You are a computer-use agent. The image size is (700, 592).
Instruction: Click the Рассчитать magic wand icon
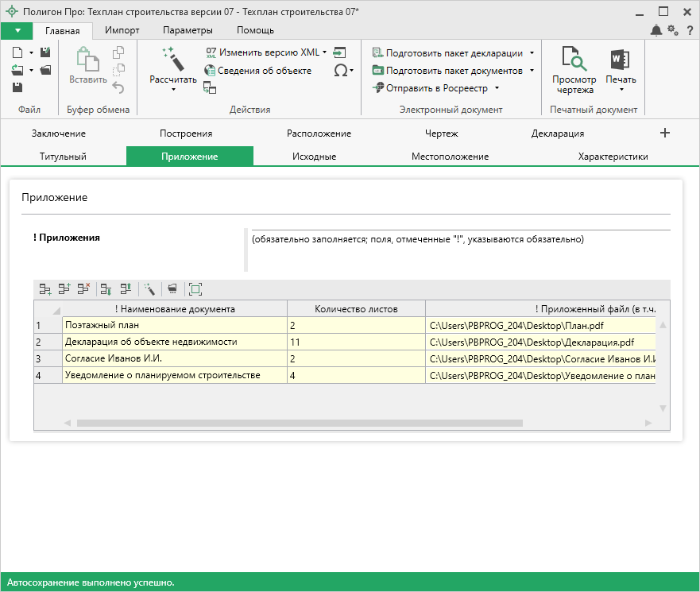point(172,59)
